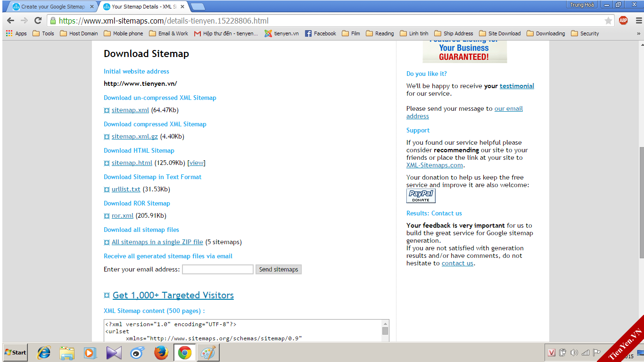644x362 pixels.
Task: Open the contact us link
Action: [457, 263]
